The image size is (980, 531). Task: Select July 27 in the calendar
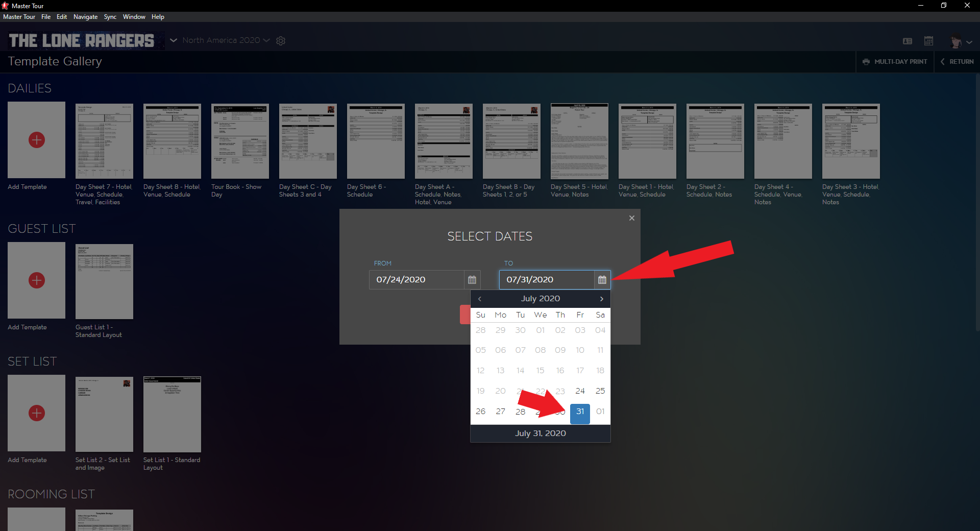coord(501,412)
